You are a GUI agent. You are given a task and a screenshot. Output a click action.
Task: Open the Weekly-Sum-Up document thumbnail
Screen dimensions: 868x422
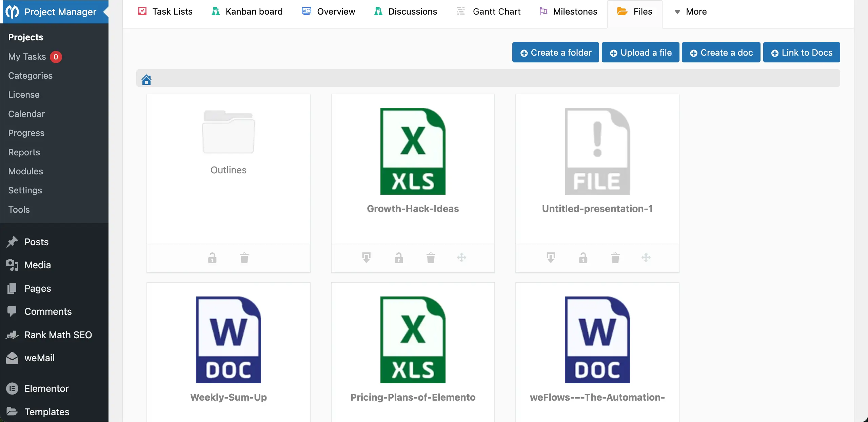click(229, 340)
